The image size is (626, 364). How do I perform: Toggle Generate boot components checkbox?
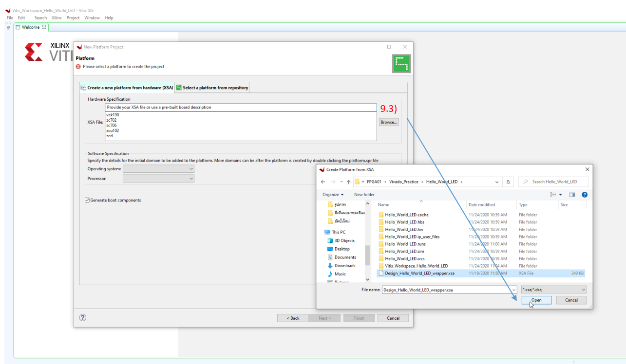tap(87, 200)
